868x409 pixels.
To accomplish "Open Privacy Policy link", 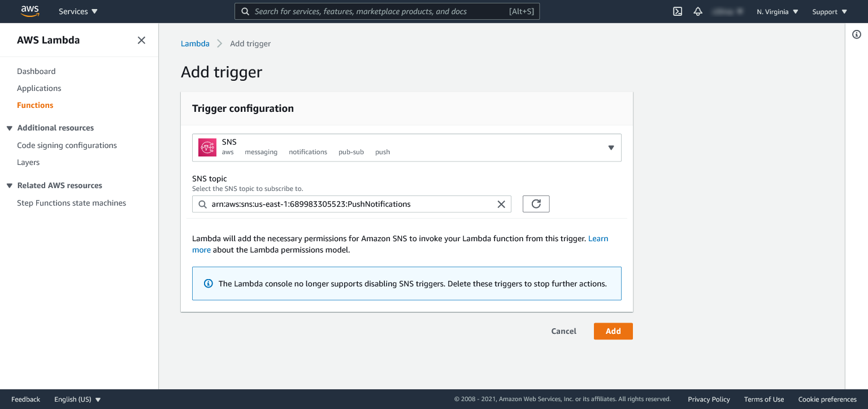I will (709, 399).
